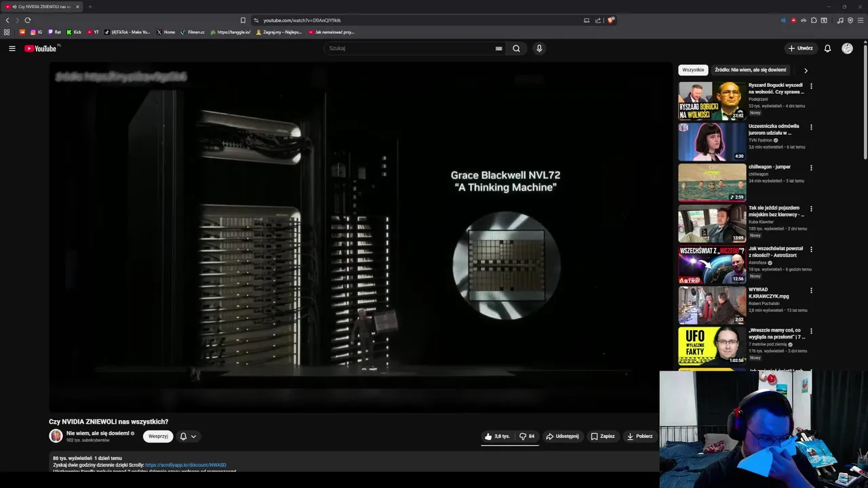Open the TikTok bookmark

pos(127,32)
